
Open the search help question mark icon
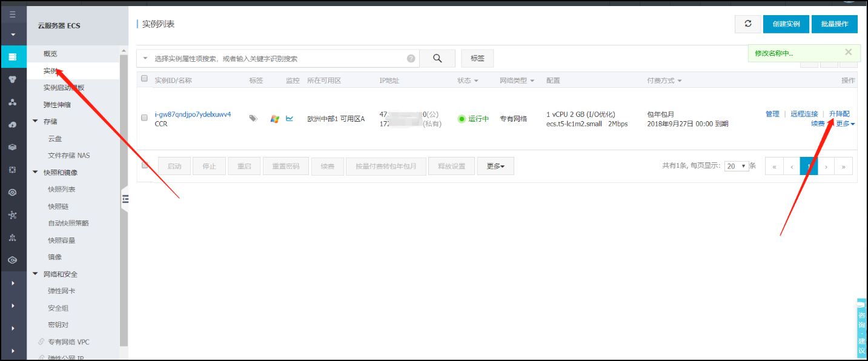click(411, 59)
